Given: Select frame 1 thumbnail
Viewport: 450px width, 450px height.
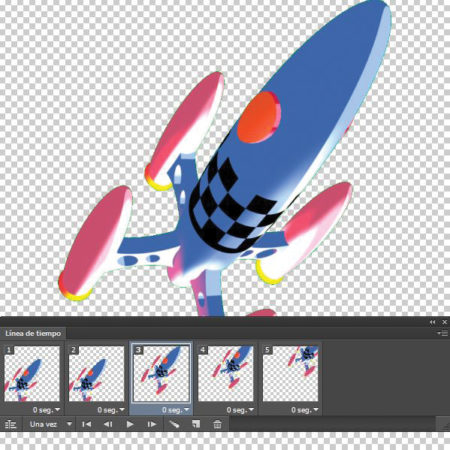Looking at the screenshot, I should (x=32, y=373).
